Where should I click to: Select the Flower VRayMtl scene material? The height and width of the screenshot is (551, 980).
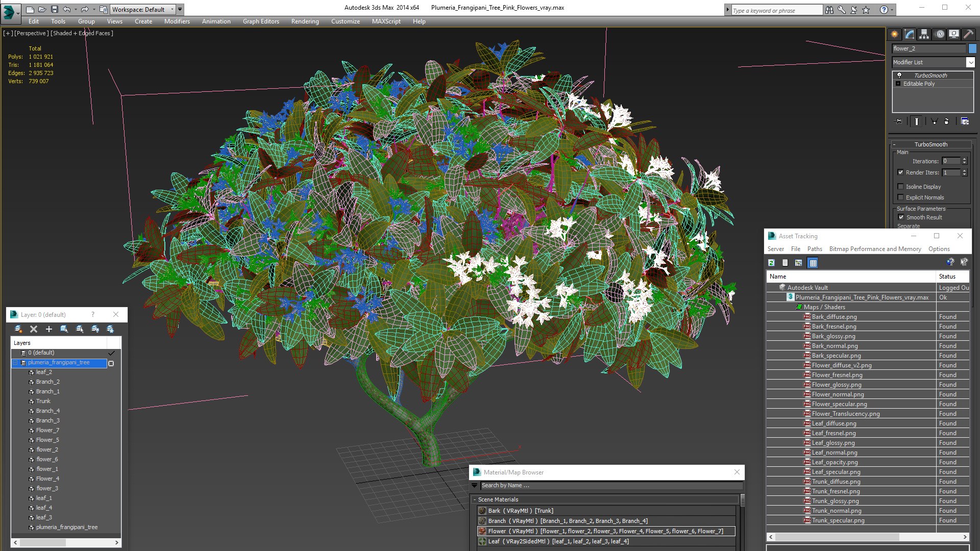(606, 531)
